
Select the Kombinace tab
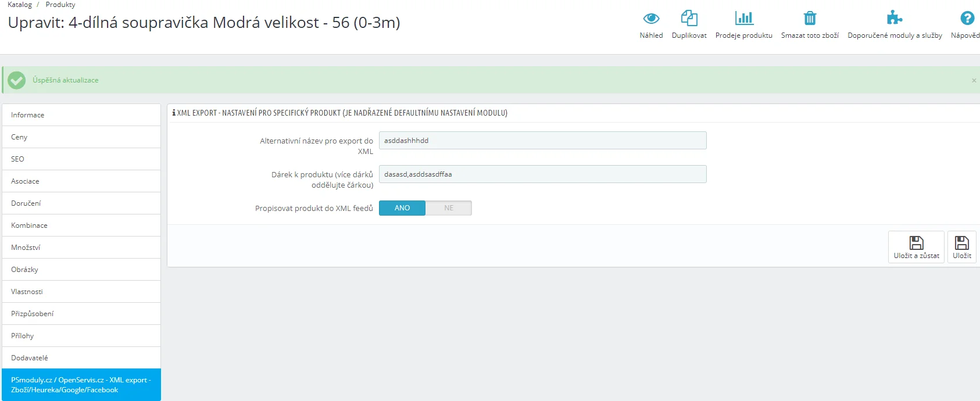81,225
